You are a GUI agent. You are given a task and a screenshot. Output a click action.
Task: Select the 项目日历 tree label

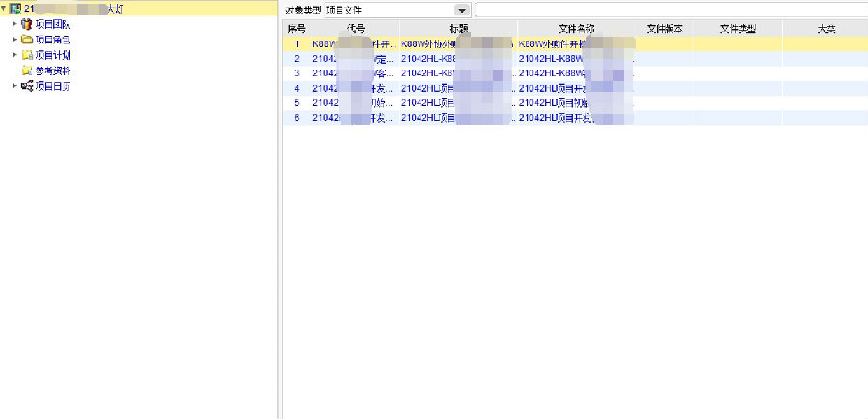(53, 86)
